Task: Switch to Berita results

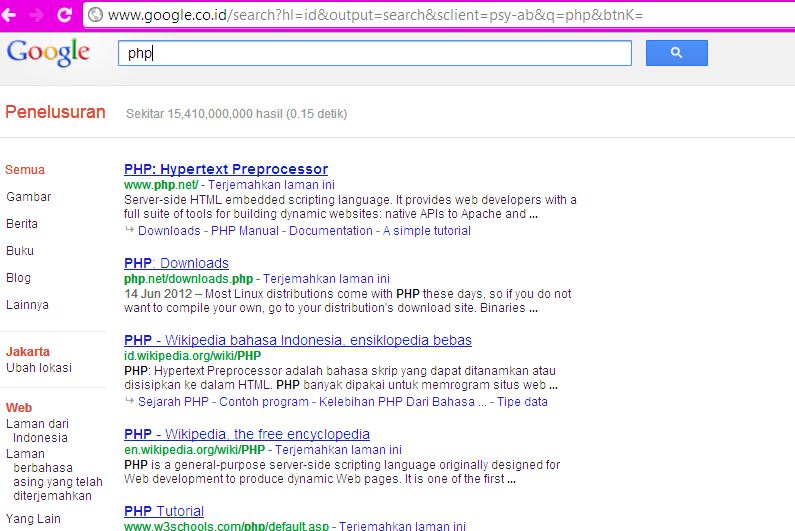Action: point(22,223)
